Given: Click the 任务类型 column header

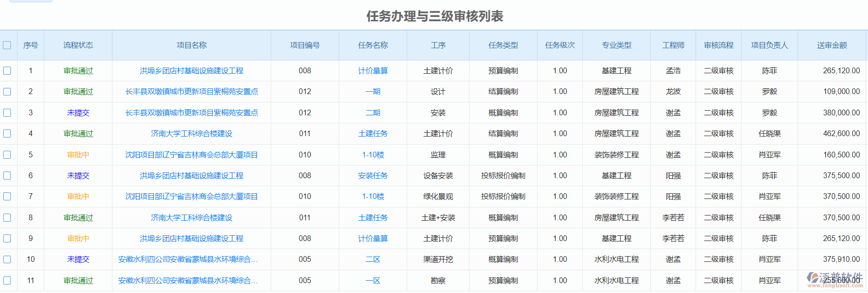Looking at the screenshot, I should point(503,45).
